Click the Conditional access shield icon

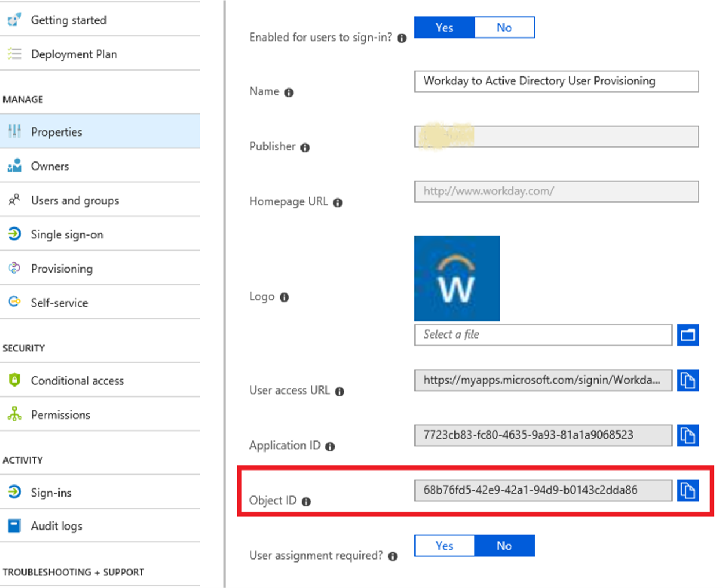[14, 380]
